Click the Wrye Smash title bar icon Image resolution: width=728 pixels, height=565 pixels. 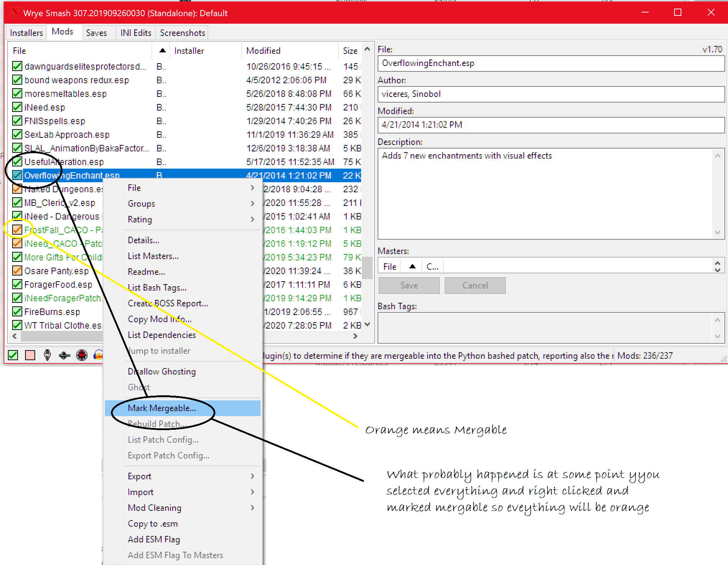[x=15, y=13]
